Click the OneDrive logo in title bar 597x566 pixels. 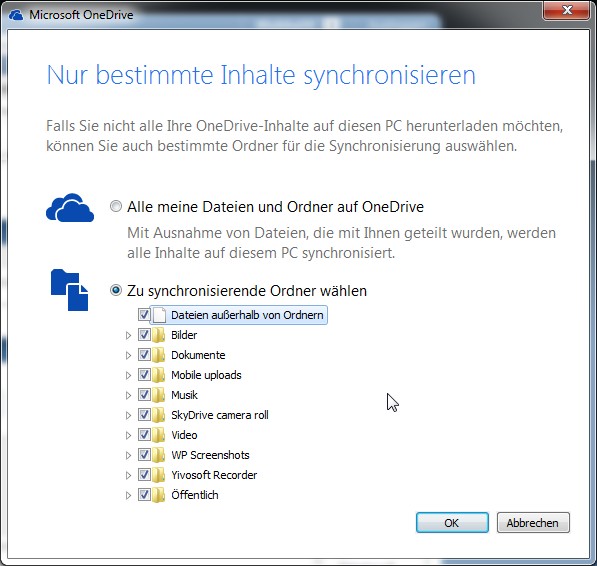[16, 15]
